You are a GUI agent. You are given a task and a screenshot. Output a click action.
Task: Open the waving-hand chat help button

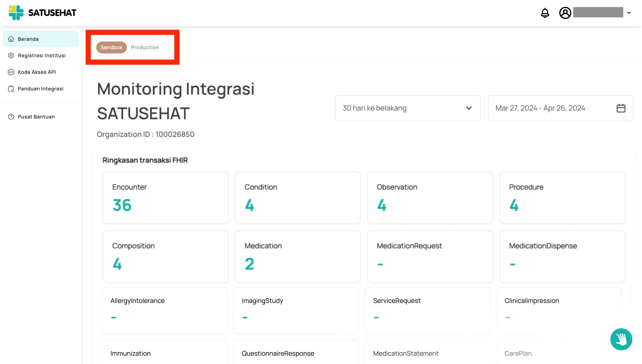click(x=621, y=339)
